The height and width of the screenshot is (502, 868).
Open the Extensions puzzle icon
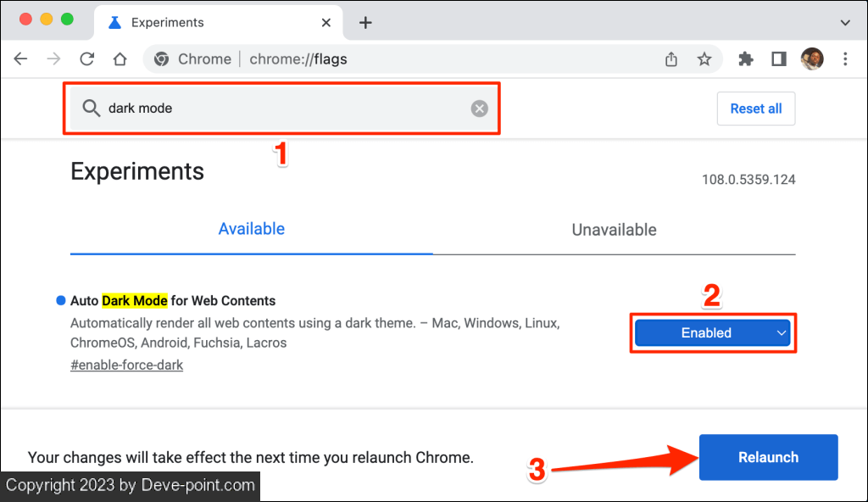click(746, 59)
